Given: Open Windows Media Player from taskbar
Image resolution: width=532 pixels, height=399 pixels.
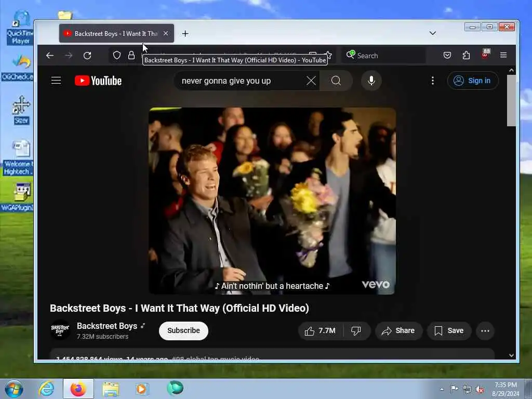Looking at the screenshot, I should click(x=142, y=389).
